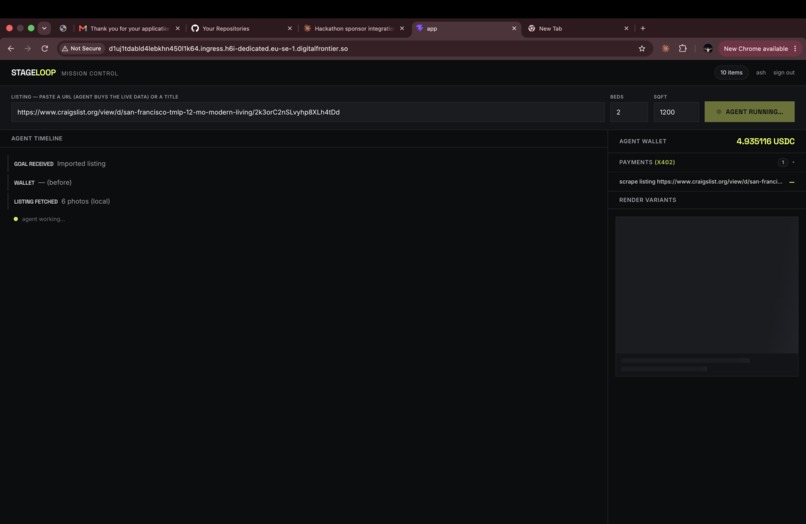Click the payments count badge showing 1

(x=783, y=162)
